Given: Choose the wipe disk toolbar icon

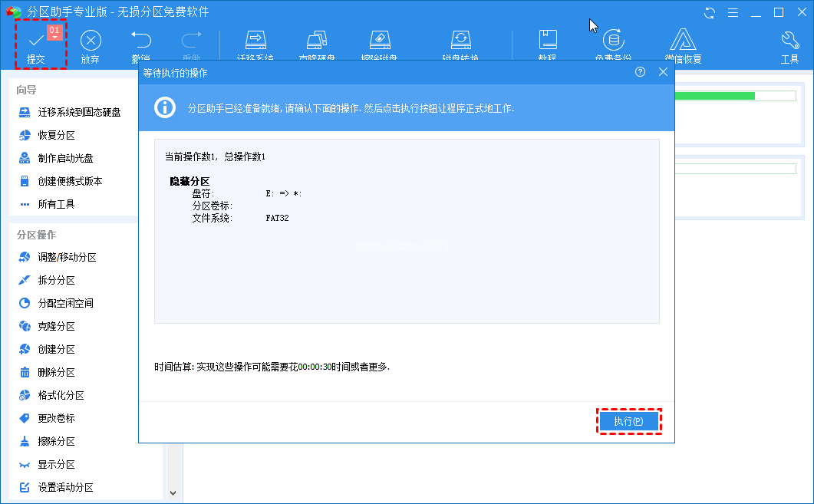Looking at the screenshot, I should 379,41.
